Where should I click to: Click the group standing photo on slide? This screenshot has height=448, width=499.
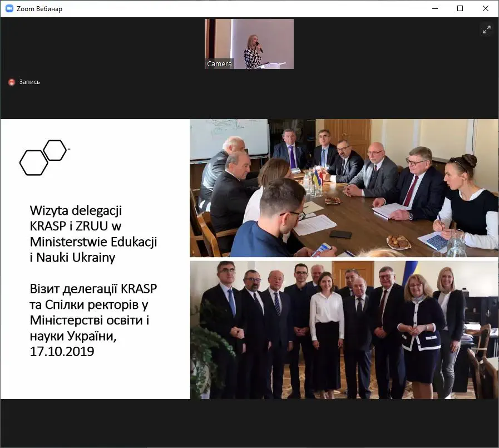[344, 330]
